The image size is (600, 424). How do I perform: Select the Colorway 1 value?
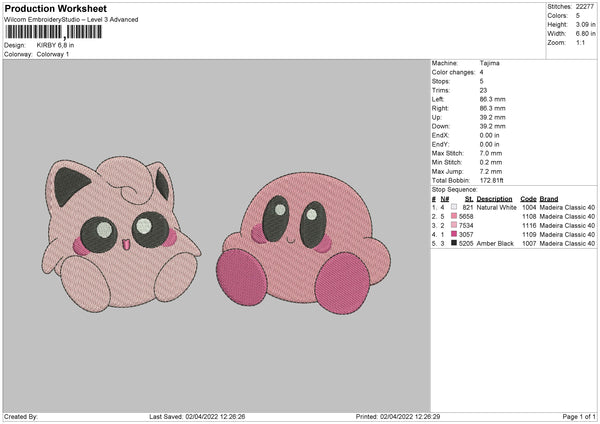pyautogui.click(x=55, y=53)
